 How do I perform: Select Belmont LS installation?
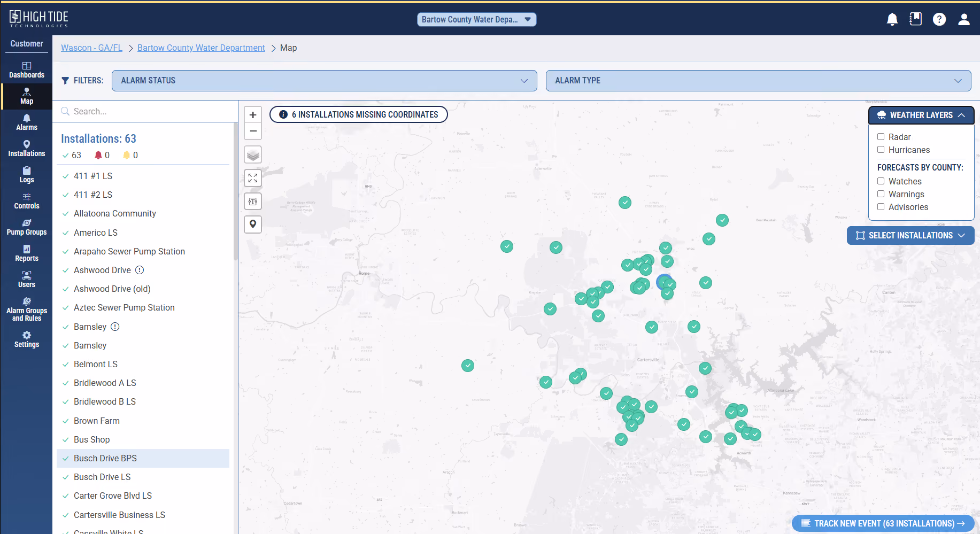[x=143, y=364]
